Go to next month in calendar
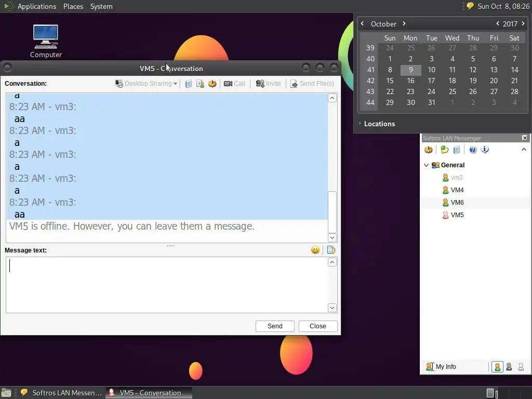This screenshot has width=532, height=399. pyautogui.click(x=404, y=23)
